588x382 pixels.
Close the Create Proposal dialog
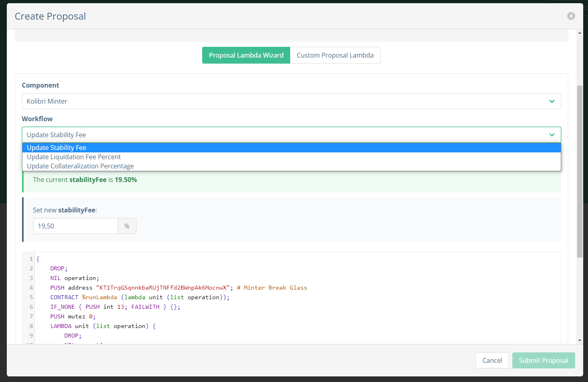pyautogui.click(x=571, y=16)
